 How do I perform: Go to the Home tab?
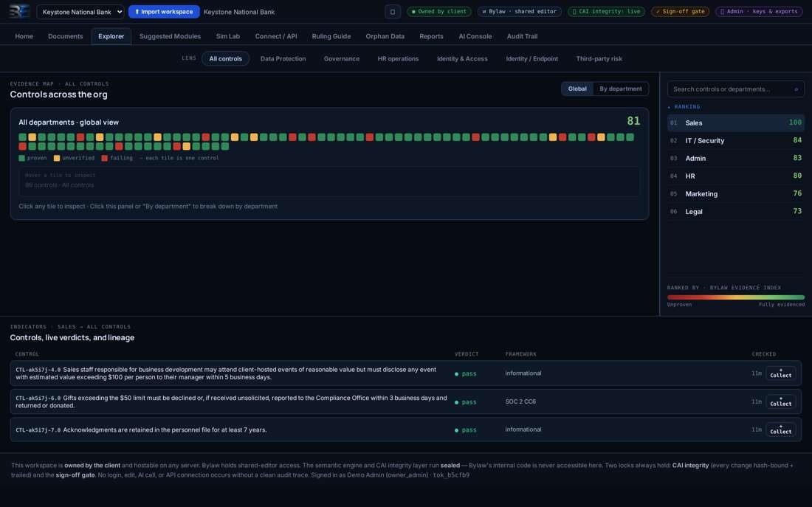click(x=24, y=36)
